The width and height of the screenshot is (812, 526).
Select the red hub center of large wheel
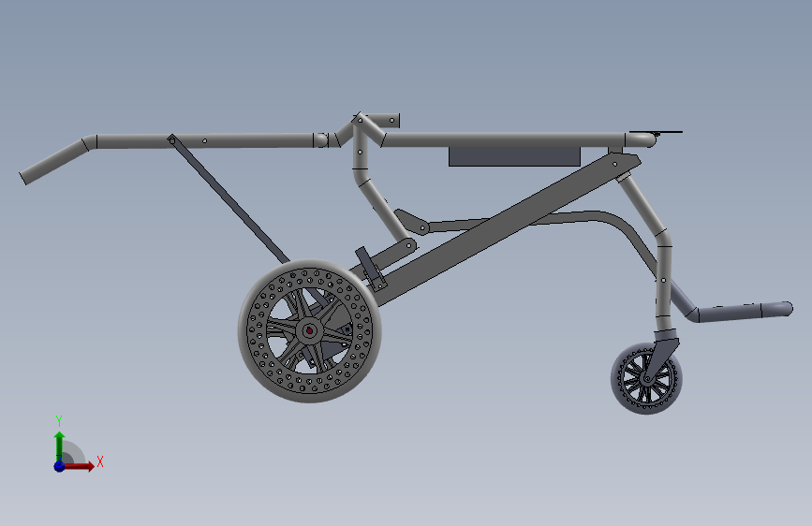(x=310, y=330)
